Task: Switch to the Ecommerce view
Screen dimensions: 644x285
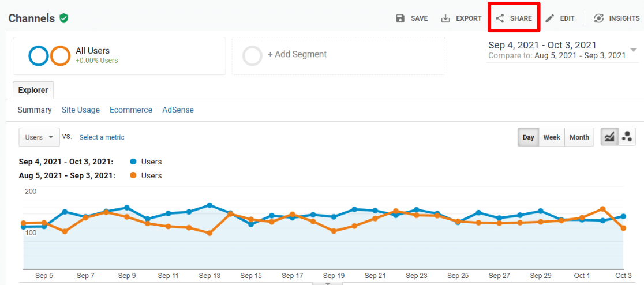Action: [x=130, y=110]
